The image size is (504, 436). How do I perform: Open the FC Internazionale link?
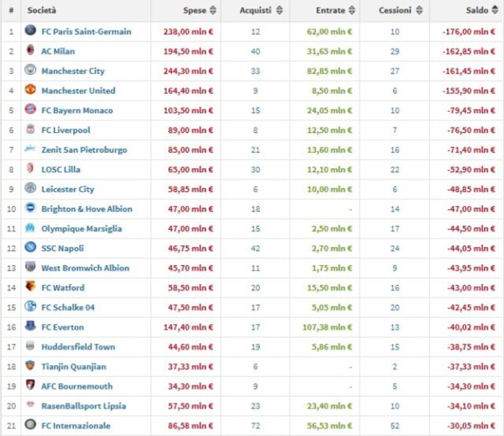point(76,425)
